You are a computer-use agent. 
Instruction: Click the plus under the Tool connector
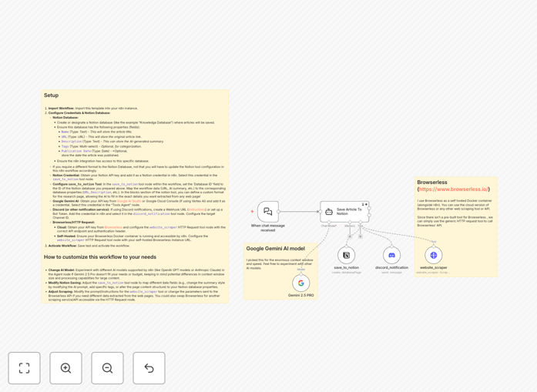[361, 236]
